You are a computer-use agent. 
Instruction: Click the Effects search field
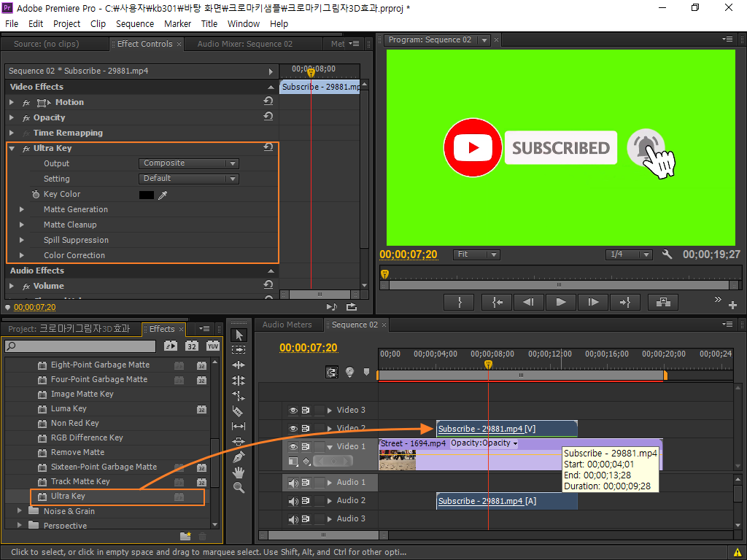80,346
